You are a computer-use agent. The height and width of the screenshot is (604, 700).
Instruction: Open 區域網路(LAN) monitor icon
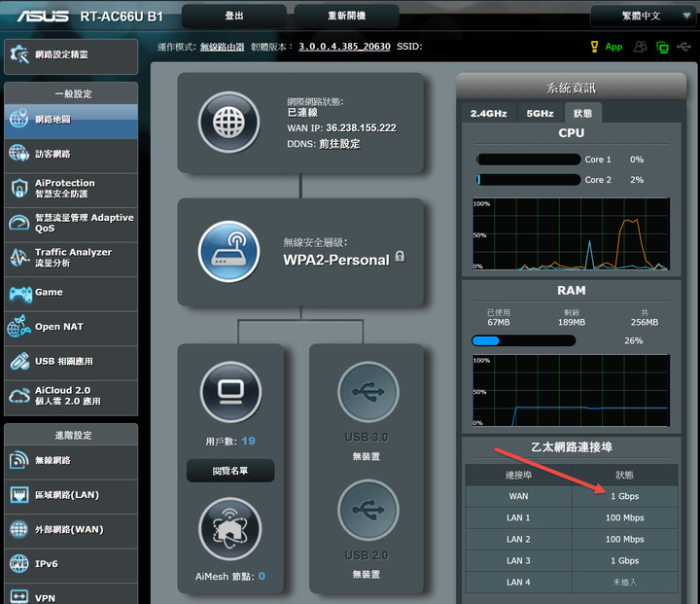click(18, 494)
